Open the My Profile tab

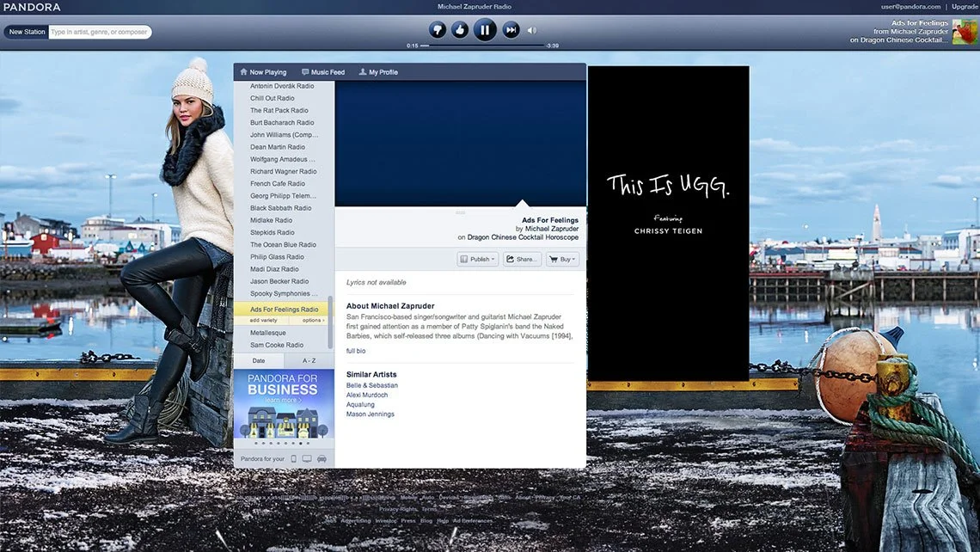(378, 72)
